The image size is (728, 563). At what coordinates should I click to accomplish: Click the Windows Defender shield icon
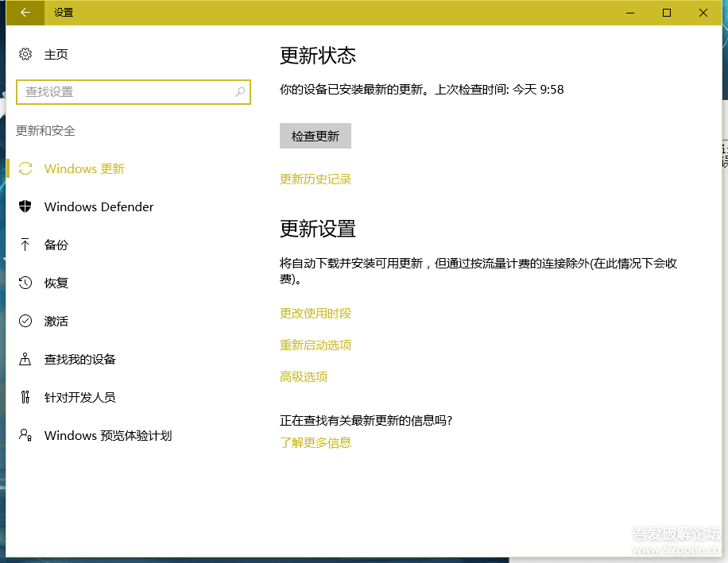[25, 206]
